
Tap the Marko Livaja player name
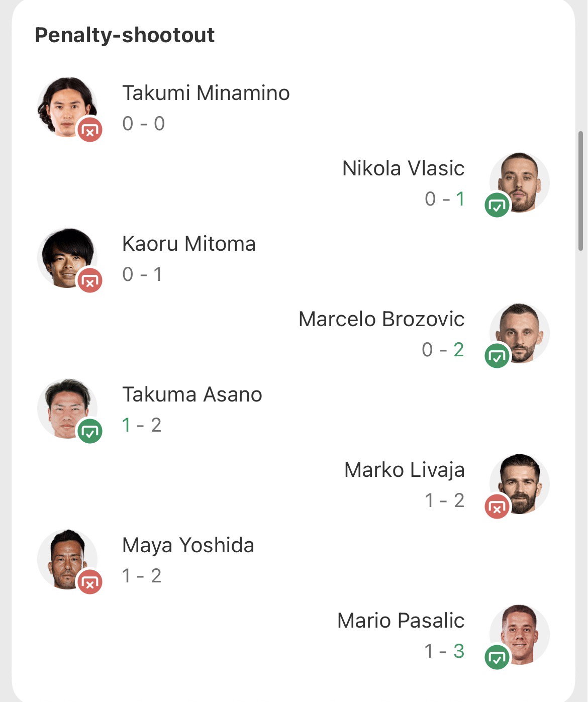pos(405,470)
